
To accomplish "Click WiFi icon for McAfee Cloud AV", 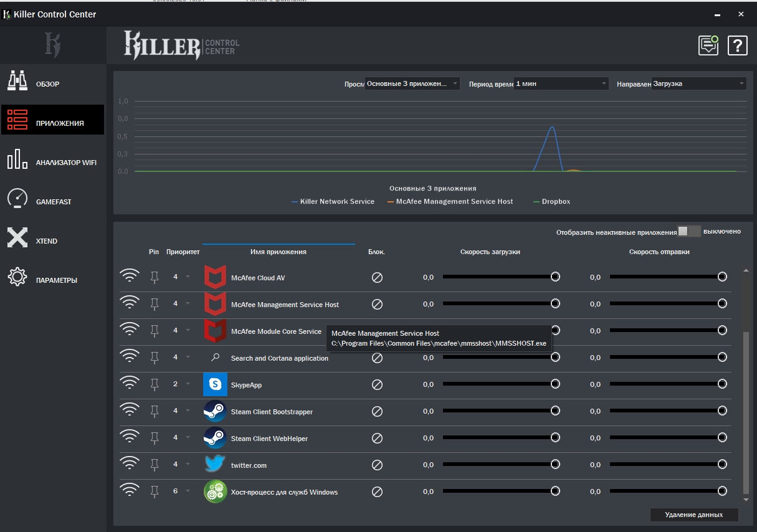I will point(130,276).
